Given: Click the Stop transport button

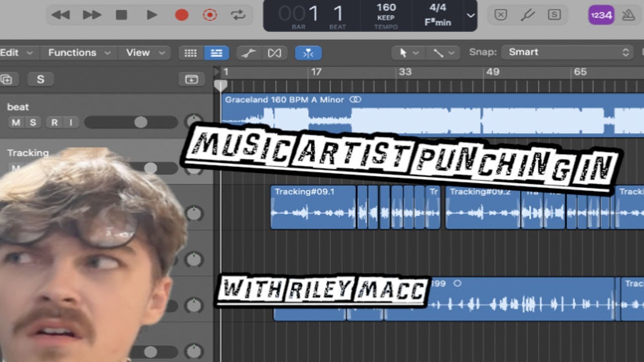Looking at the screenshot, I should click(x=121, y=15).
